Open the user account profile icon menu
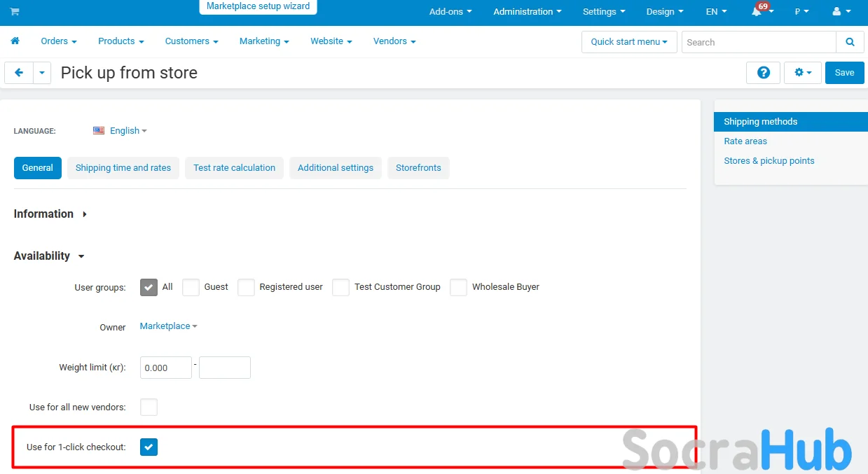The image size is (868, 474). (x=839, y=12)
